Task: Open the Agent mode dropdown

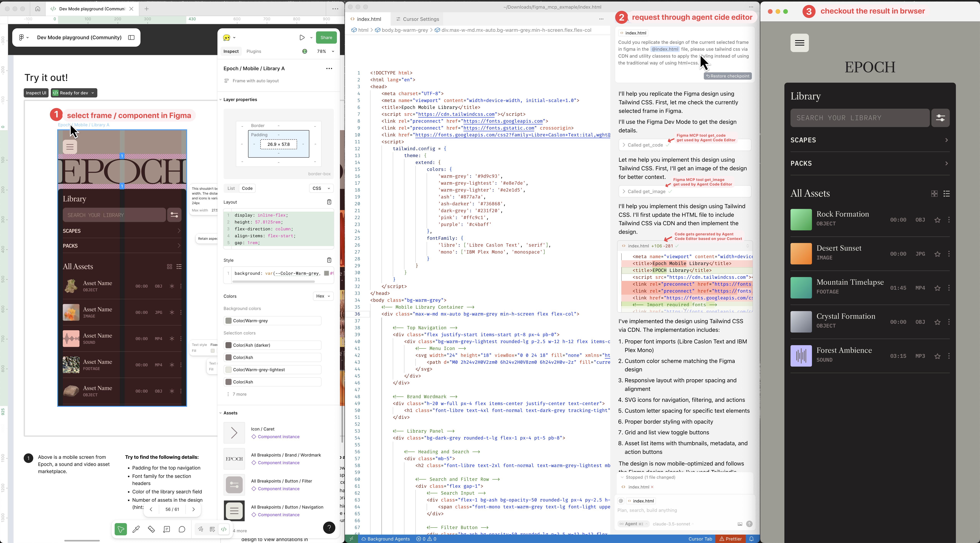Action: pos(633,524)
